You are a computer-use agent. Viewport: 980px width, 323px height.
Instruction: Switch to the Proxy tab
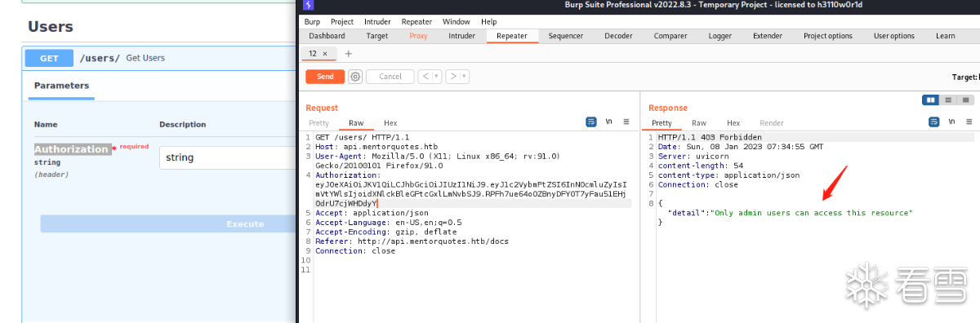point(418,36)
